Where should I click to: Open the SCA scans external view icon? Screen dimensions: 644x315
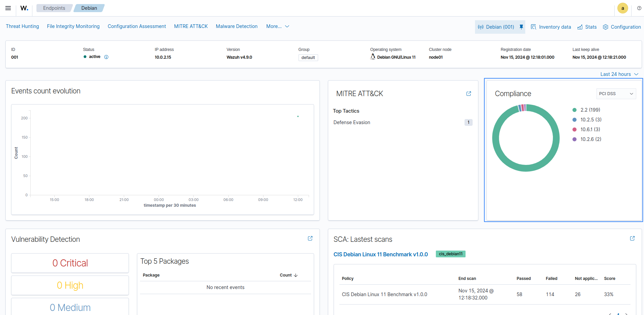point(632,238)
